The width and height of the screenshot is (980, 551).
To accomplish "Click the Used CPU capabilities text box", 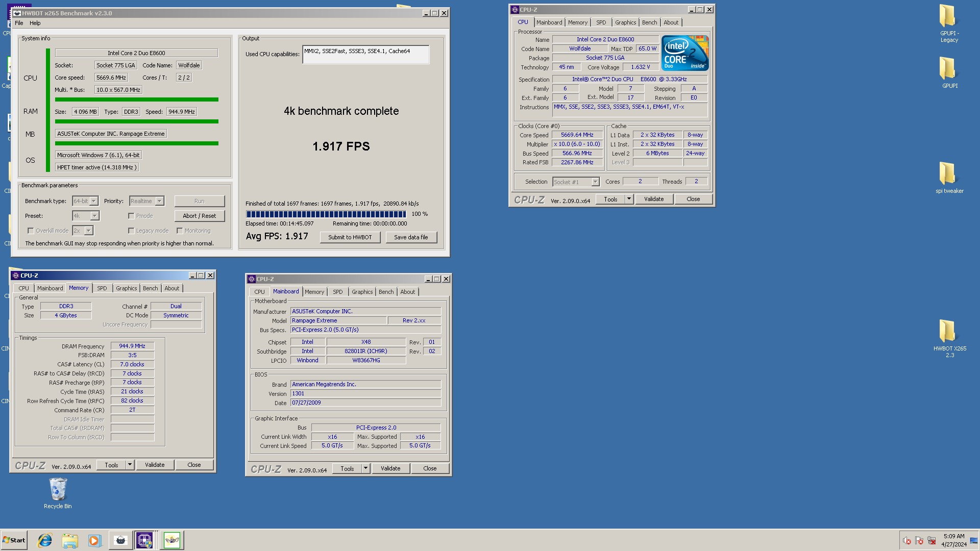I will pos(366,55).
